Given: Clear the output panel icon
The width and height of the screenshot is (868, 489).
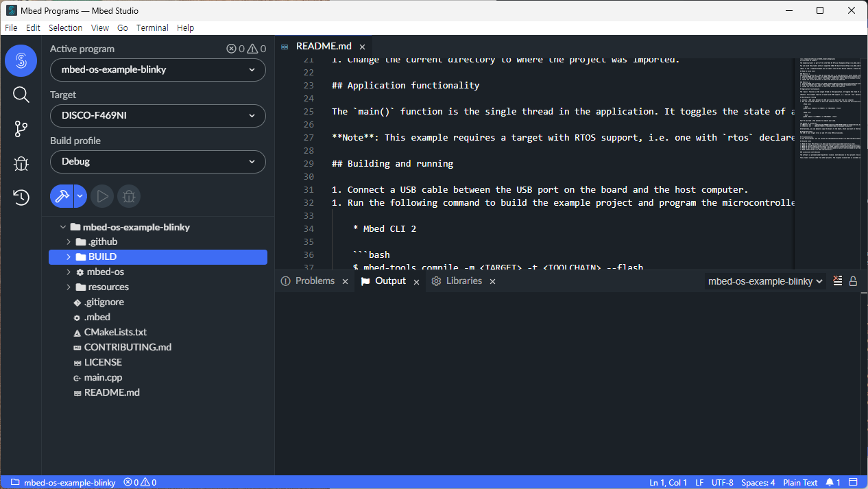Looking at the screenshot, I should point(837,281).
